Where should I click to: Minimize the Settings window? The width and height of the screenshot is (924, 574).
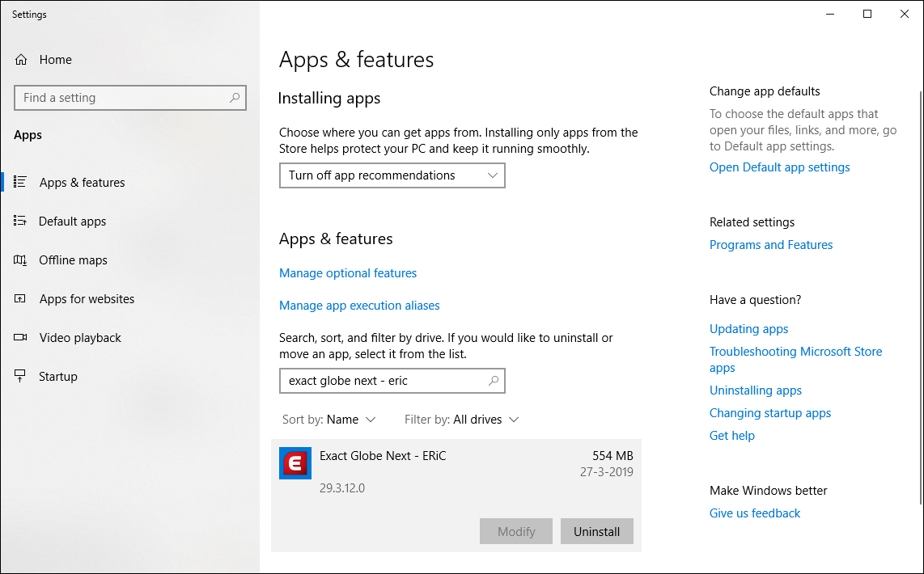pos(830,14)
